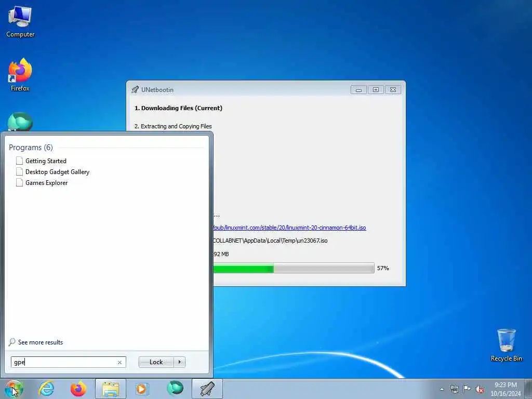The height and width of the screenshot is (399, 532).
Task: Focus the Start menu search box
Action: pos(68,362)
